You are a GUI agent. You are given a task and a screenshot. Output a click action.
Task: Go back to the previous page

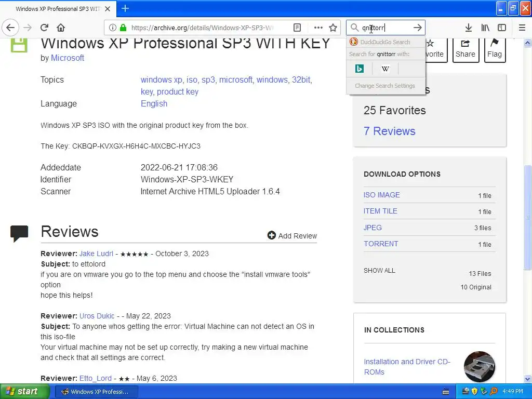click(10, 28)
